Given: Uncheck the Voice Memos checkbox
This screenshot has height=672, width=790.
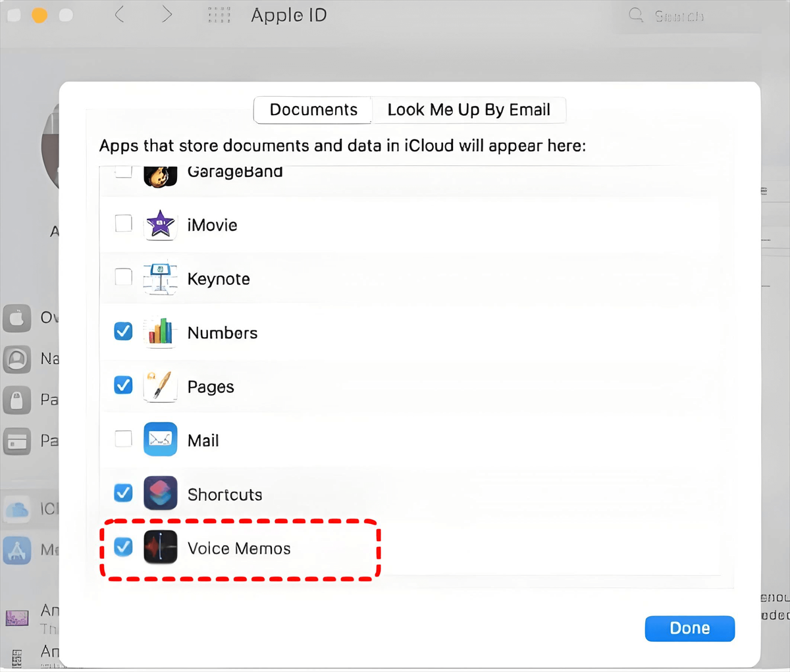Looking at the screenshot, I should click(123, 547).
